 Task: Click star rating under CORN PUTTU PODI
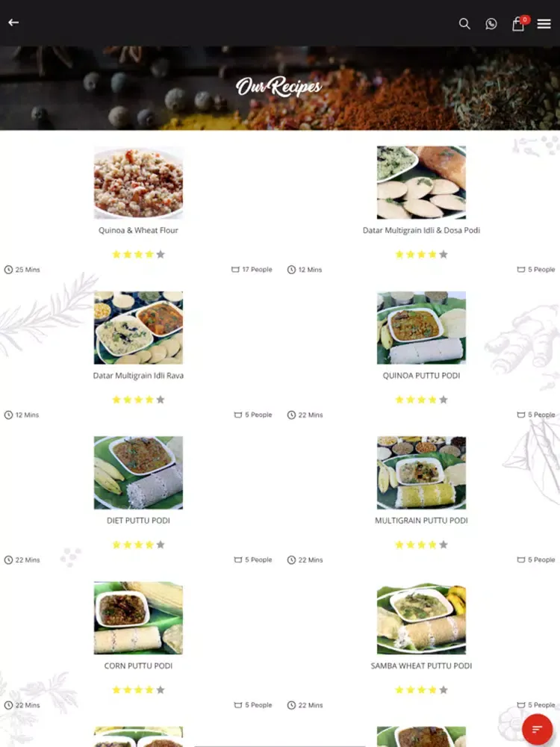click(x=138, y=689)
